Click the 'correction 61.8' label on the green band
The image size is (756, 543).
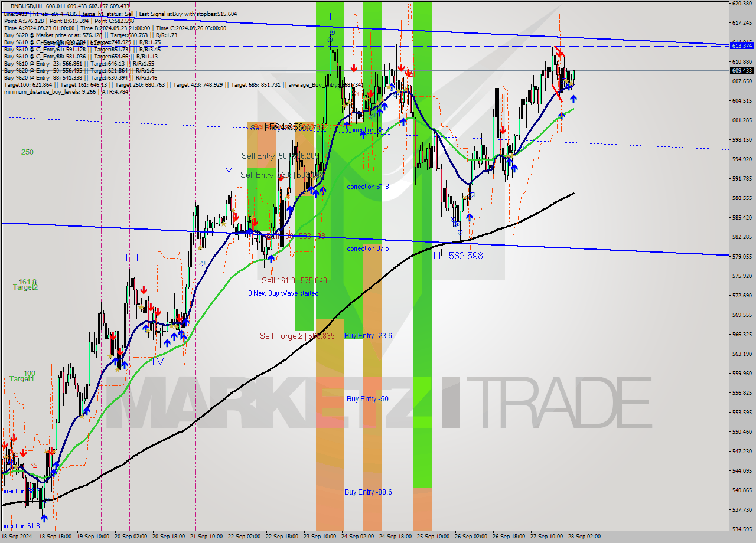click(x=368, y=187)
